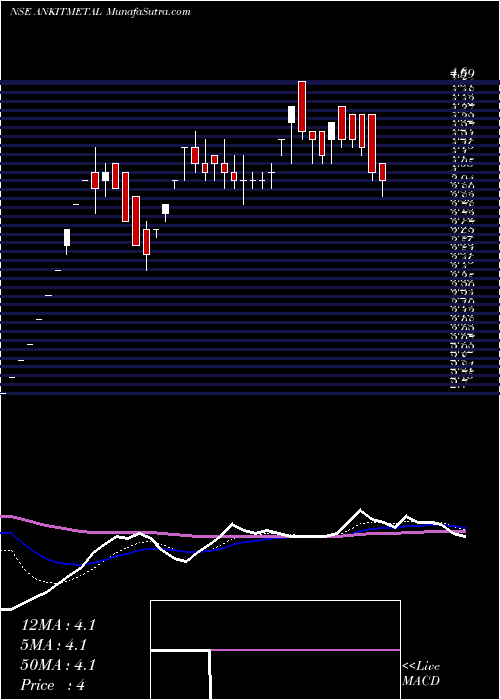Click the 4.69 top price axis label
Screen dimensions: 500x700
coord(462,73)
